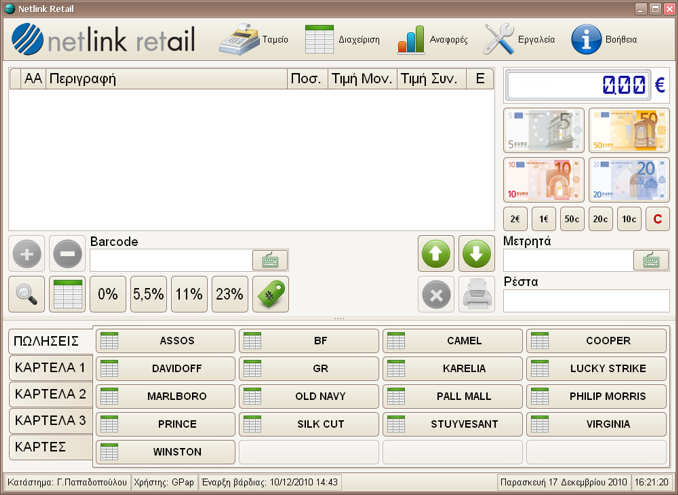Click the Περιγραφή column header

166,79
